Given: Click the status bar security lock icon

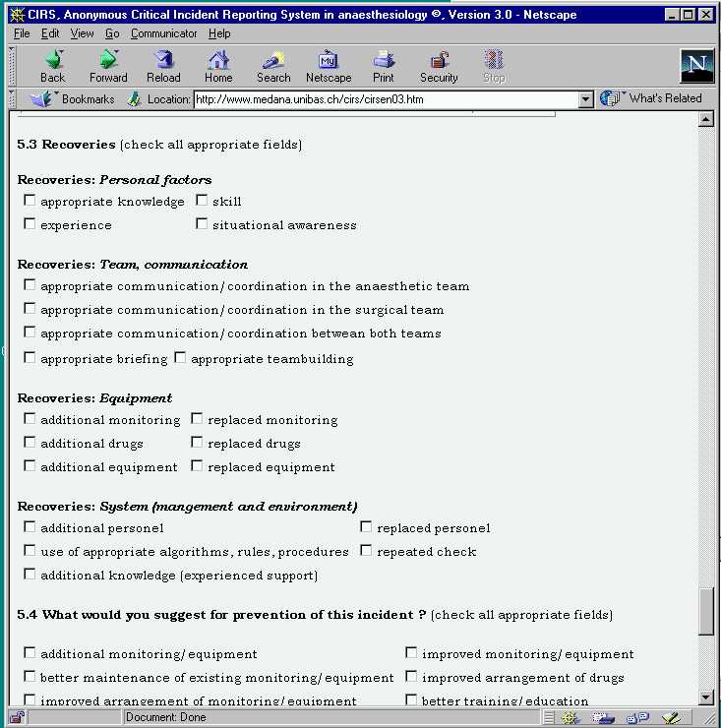Looking at the screenshot, I should tap(17, 717).
